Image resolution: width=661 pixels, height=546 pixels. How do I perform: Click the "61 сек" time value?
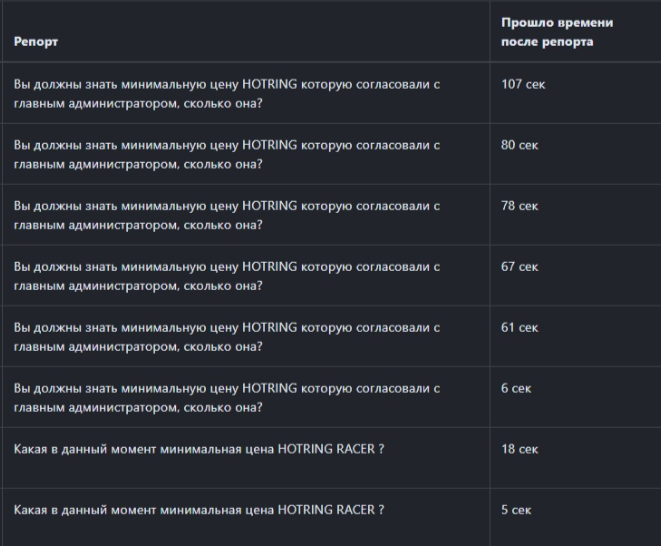pos(519,327)
